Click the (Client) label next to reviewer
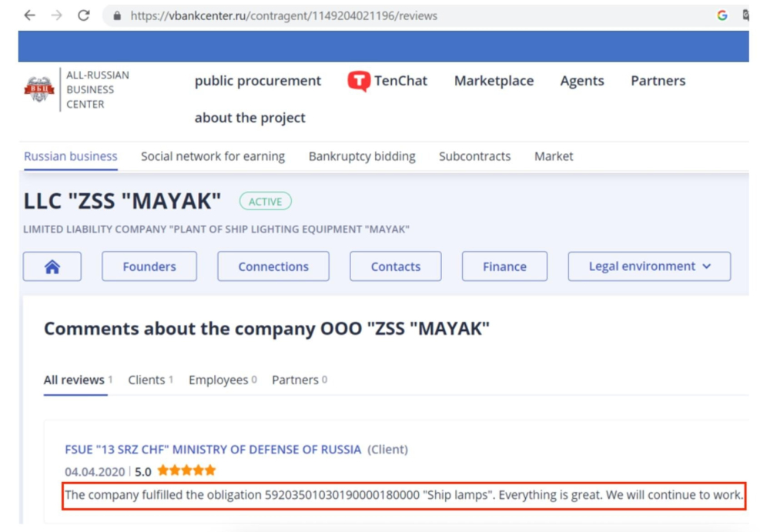Image resolution: width=770 pixels, height=532 pixels. 388,450
